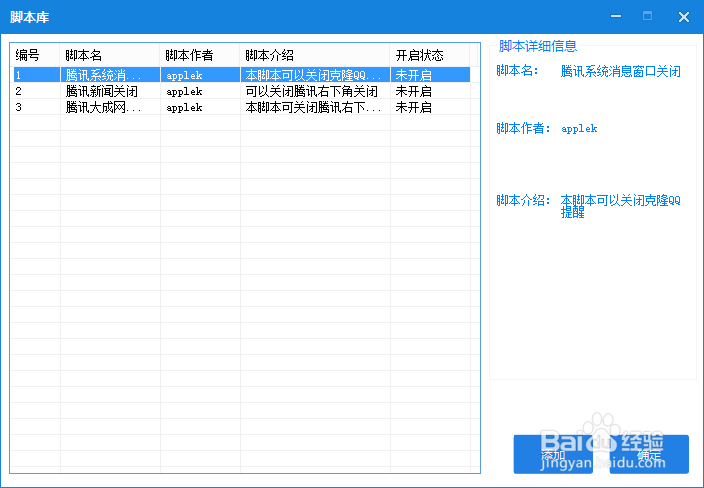Minimize the 脚本库 window

(616, 17)
